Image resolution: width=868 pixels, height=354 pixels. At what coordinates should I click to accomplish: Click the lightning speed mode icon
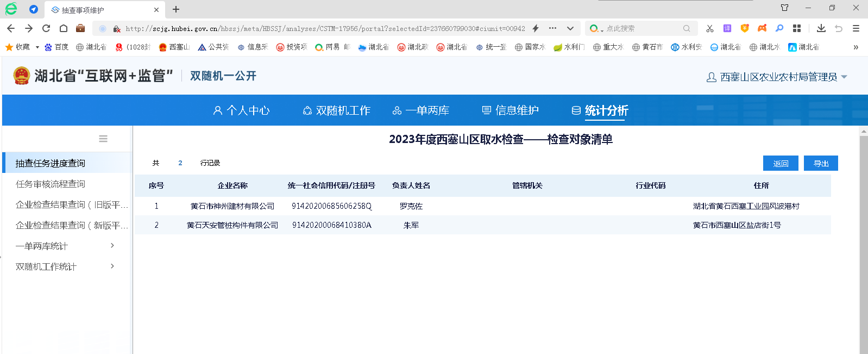pyautogui.click(x=536, y=28)
